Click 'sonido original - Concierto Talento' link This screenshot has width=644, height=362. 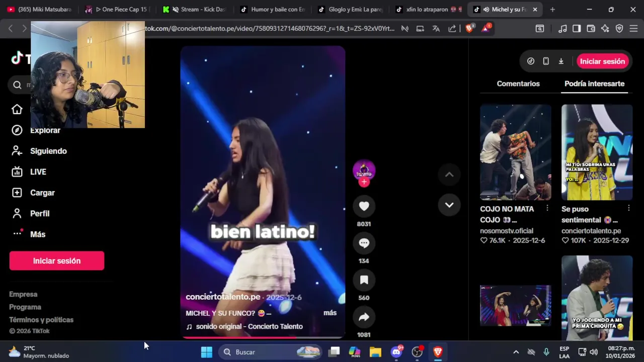[x=249, y=326]
